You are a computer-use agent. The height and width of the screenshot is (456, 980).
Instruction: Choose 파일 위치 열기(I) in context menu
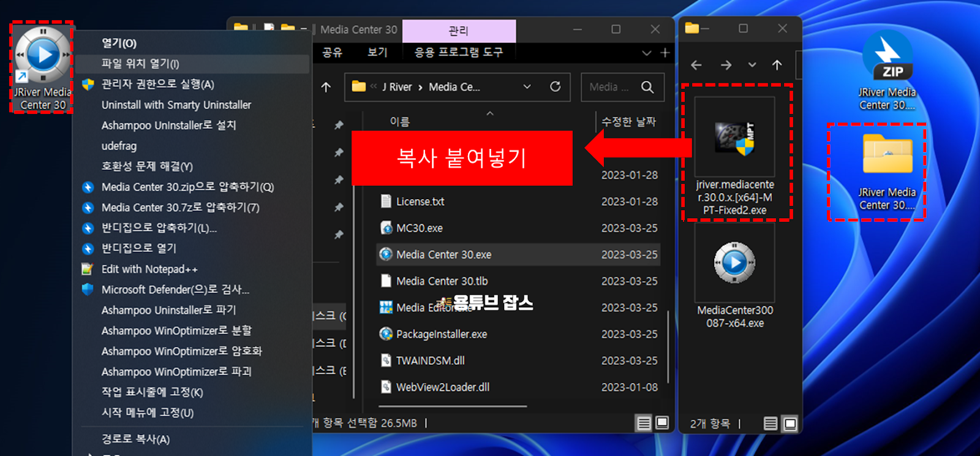tap(191, 64)
